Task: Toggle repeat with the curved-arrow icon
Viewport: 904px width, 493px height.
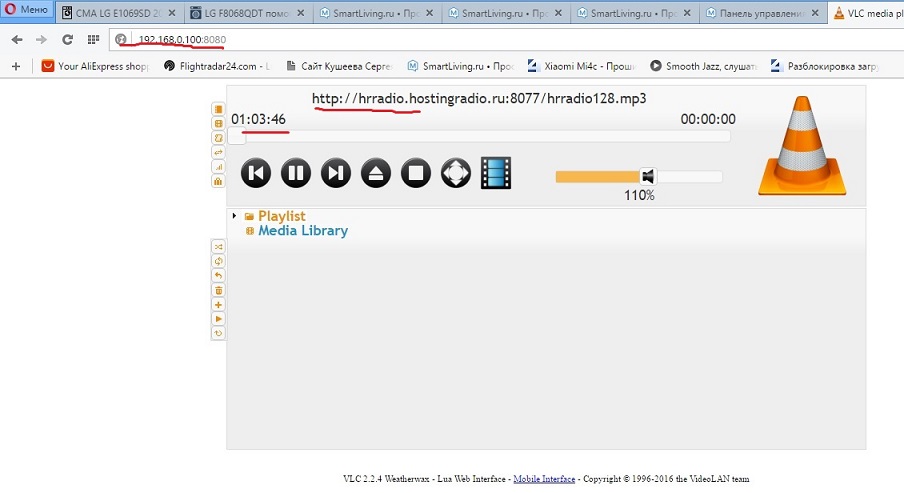Action: (x=219, y=276)
